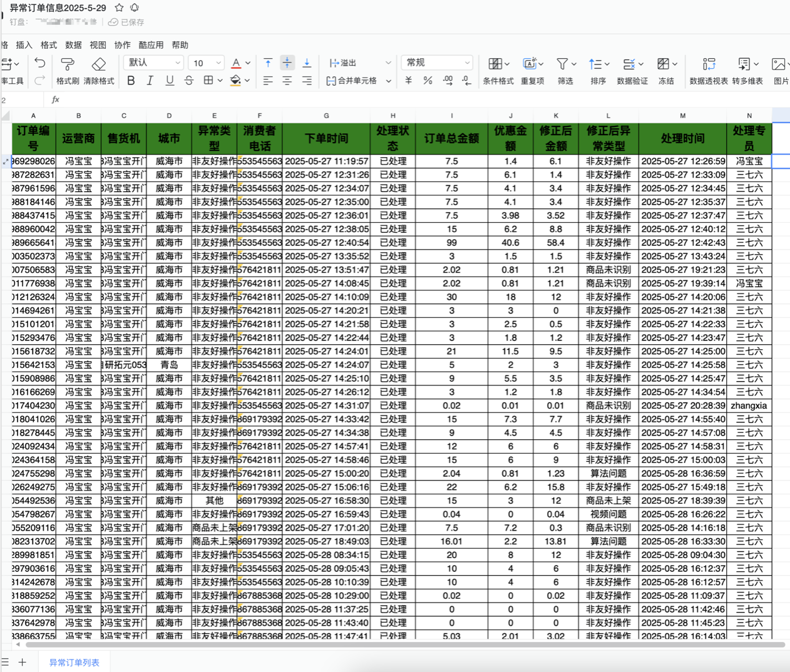Select the zhangxia cell in column N

coord(749,405)
